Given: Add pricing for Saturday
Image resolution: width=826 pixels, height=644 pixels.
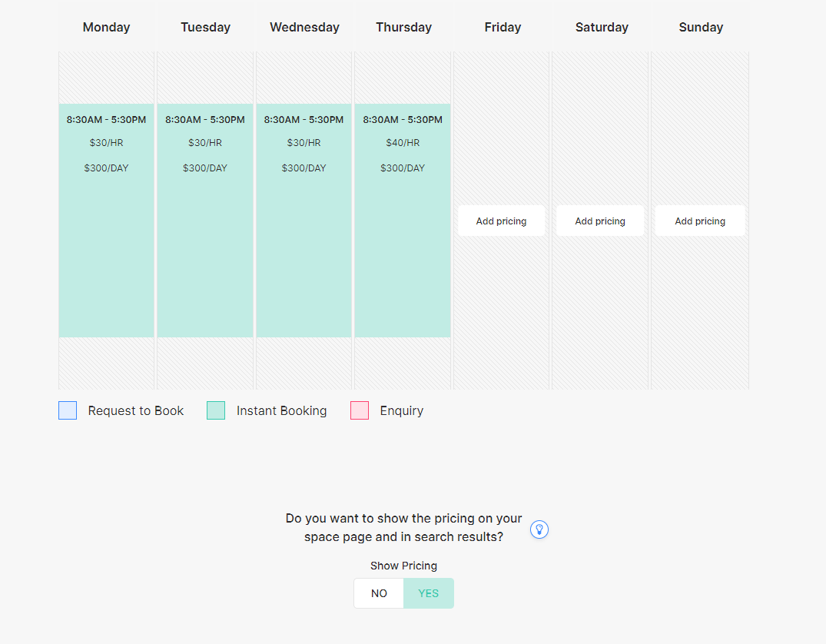Looking at the screenshot, I should click(x=600, y=221).
